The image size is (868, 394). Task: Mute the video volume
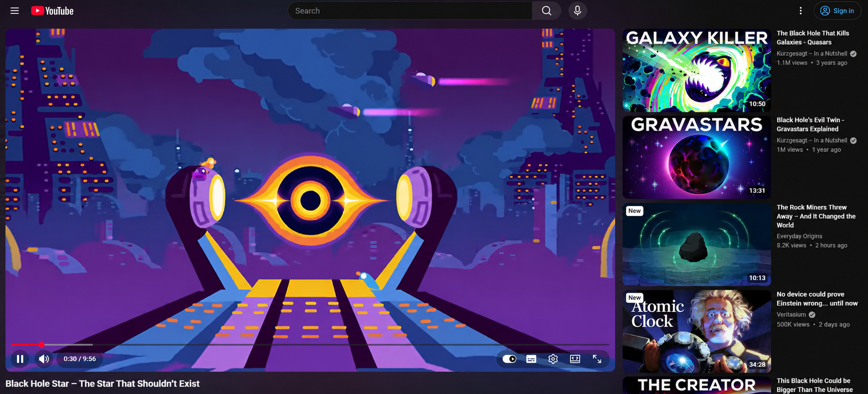[x=44, y=359]
